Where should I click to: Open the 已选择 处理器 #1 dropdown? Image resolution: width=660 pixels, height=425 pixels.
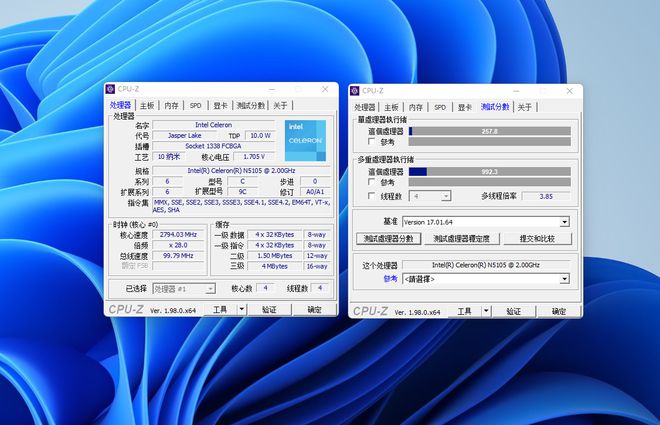click(x=184, y=289)
